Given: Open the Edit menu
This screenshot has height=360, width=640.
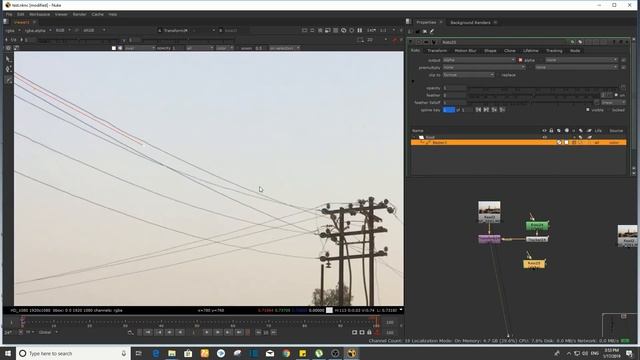Looking at the screenshot, I should pos(20,14).
